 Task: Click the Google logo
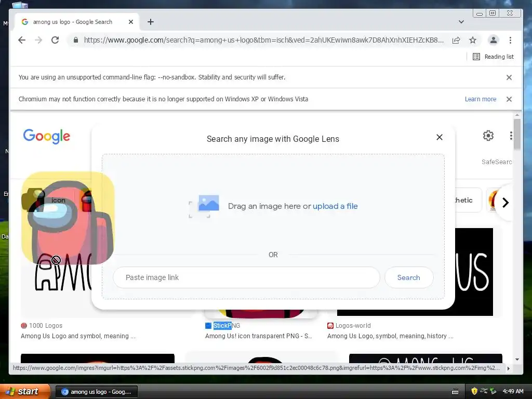(x=46, y=137)
